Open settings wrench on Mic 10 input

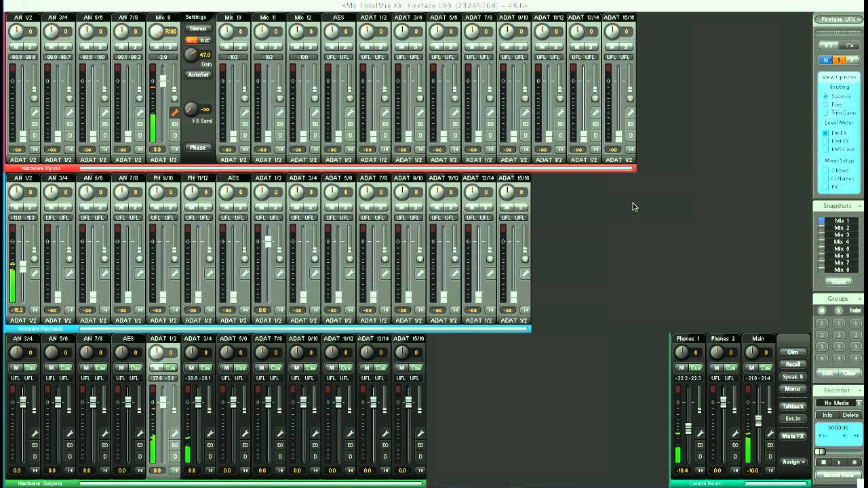245,113
